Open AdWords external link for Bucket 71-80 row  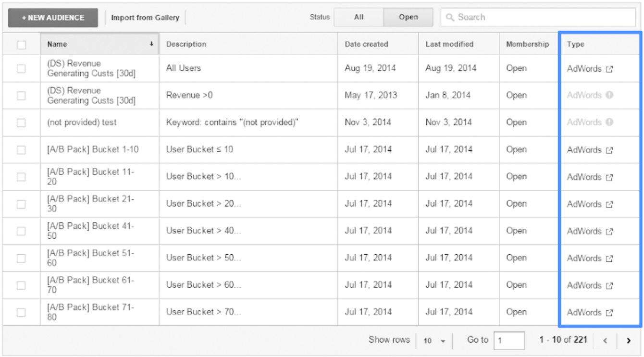click(609, 313)
